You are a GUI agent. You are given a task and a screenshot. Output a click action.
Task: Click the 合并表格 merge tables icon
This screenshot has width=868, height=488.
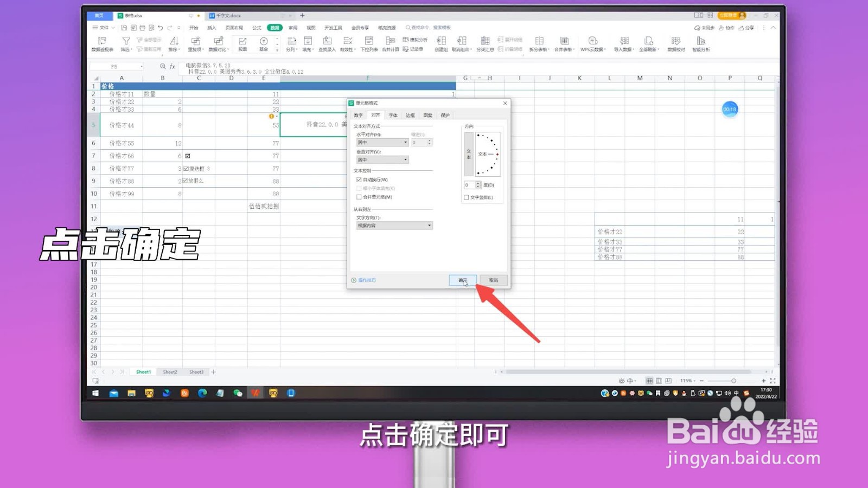coord(564,41)
